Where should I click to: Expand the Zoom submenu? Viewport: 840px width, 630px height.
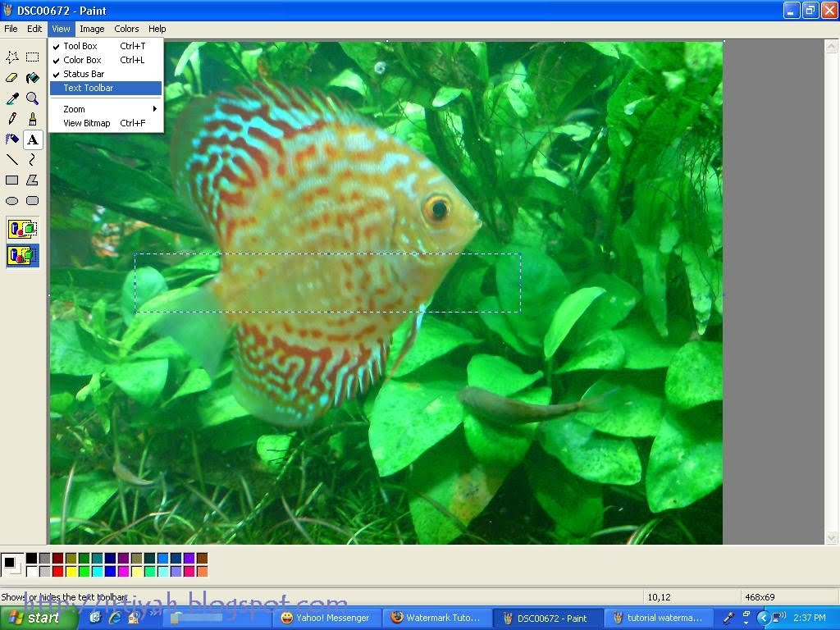pos(106,109)
